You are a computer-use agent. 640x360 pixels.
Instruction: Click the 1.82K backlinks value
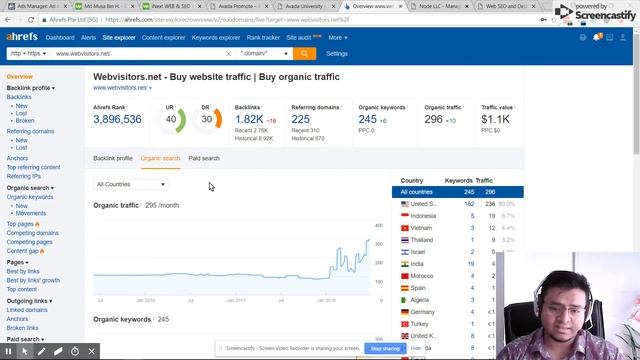click(x=249, y=119)
